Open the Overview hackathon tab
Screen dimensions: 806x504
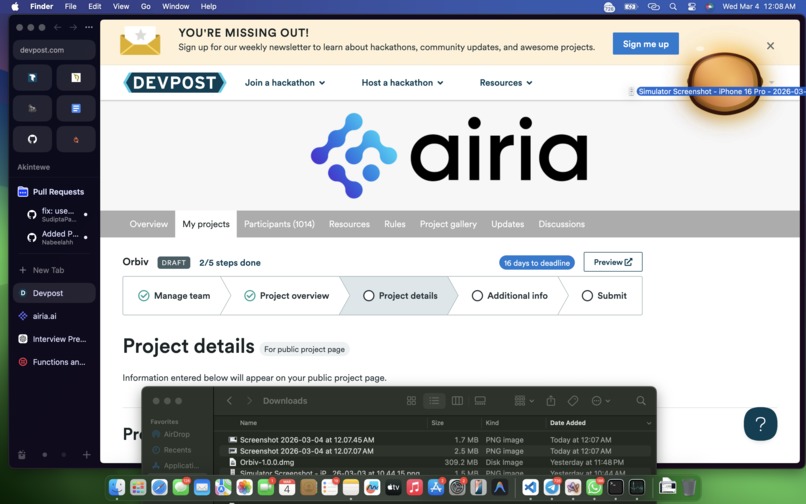point(149,224)
